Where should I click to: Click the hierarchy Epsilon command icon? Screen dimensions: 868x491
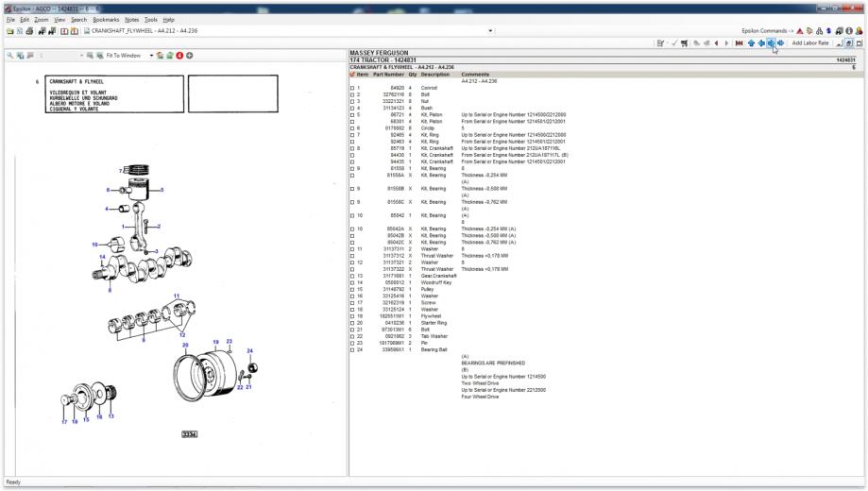click(819, 31)
